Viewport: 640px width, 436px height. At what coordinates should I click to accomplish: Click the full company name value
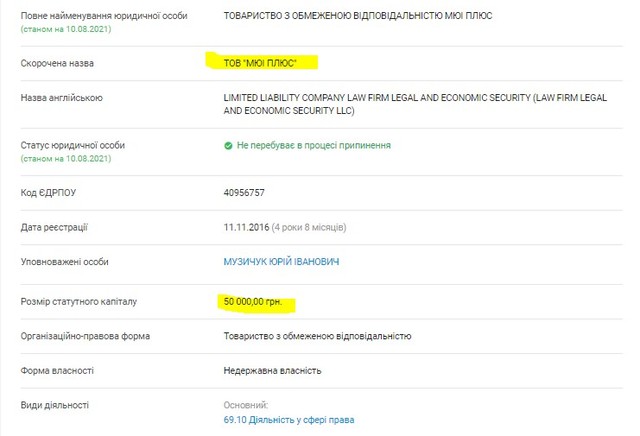click(364, 17)
